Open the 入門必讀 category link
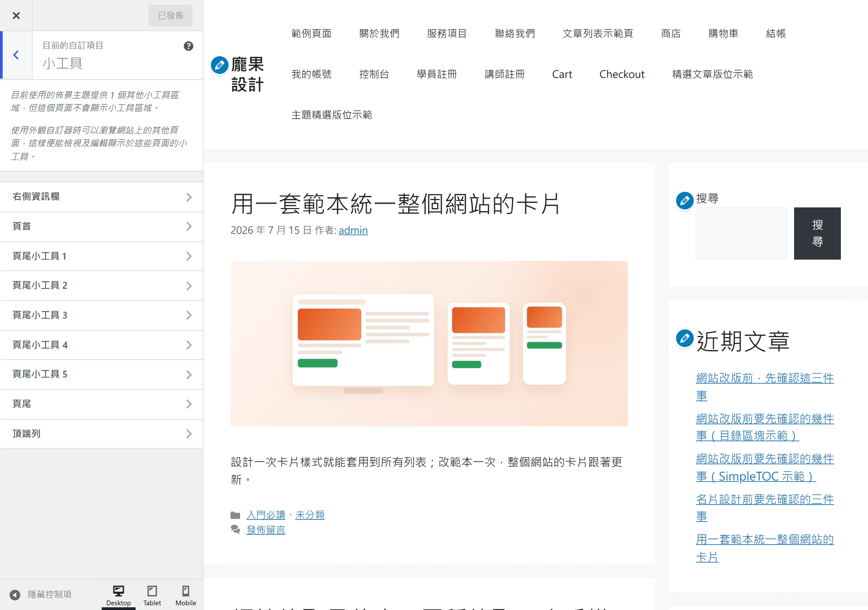868x610 pixels. point(266,515)
